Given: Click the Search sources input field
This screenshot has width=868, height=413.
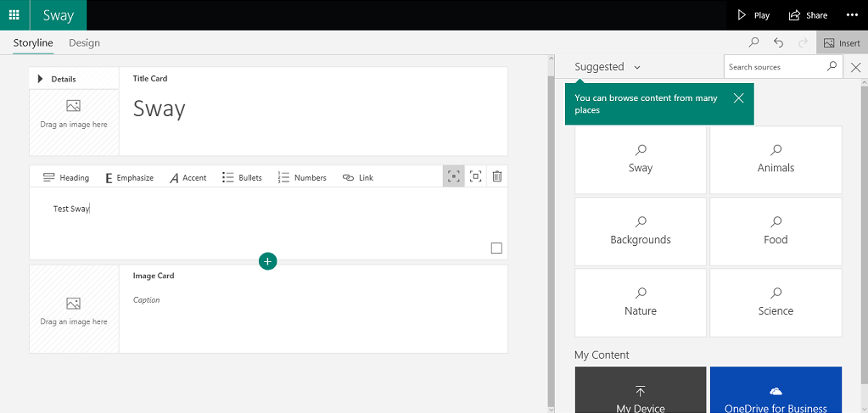Looking at the screenshot, I should 775,67.
